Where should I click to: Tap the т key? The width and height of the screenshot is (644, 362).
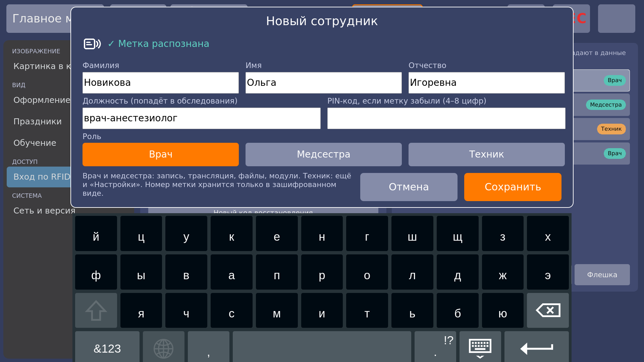click(x=367, y=310)
